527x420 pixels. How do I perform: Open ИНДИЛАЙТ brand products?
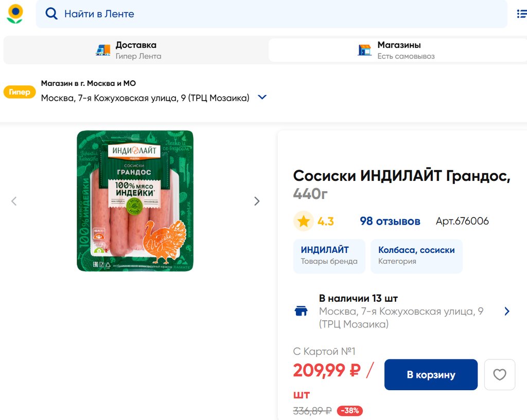point(329,255)
